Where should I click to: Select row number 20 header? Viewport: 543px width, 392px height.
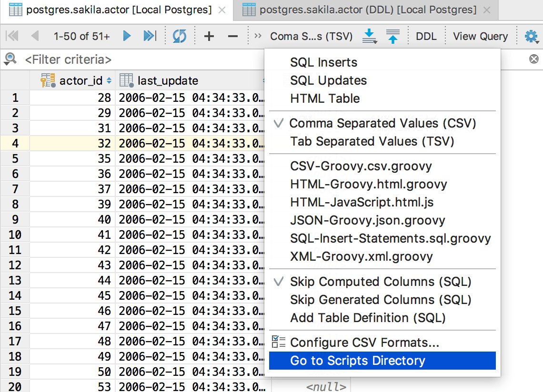pos(15,386)
